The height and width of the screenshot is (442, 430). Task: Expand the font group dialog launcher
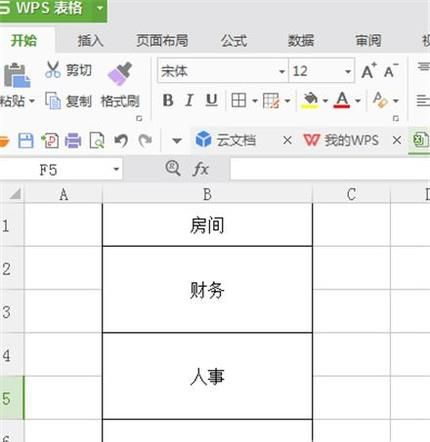click(x=396, y=118)
